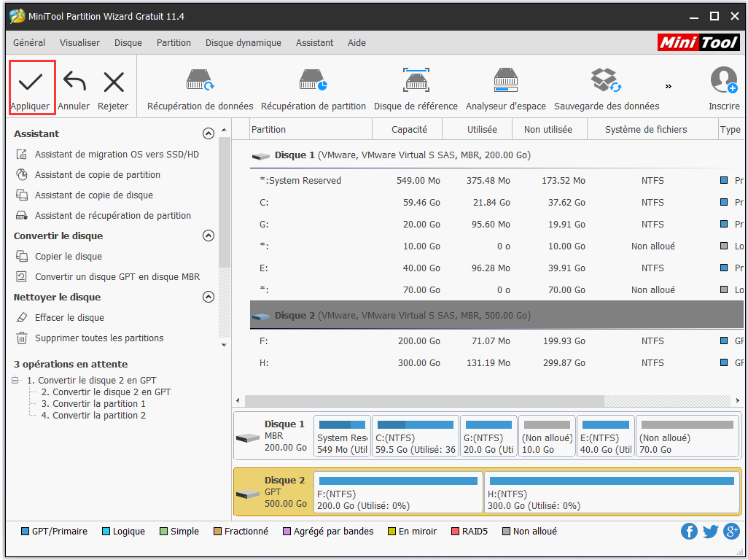Select the H: partition row
Image resolution: width=748 pixels, height=560 pixels.
click(496, 363)
